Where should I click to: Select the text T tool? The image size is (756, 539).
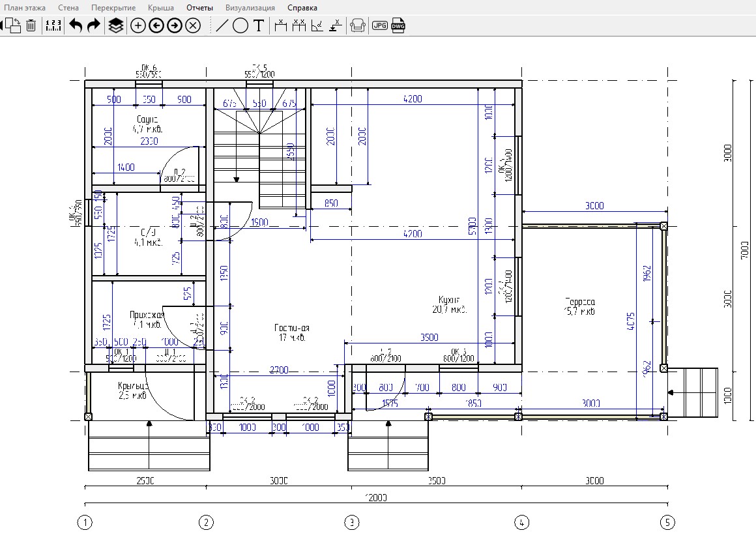[259, 25]
